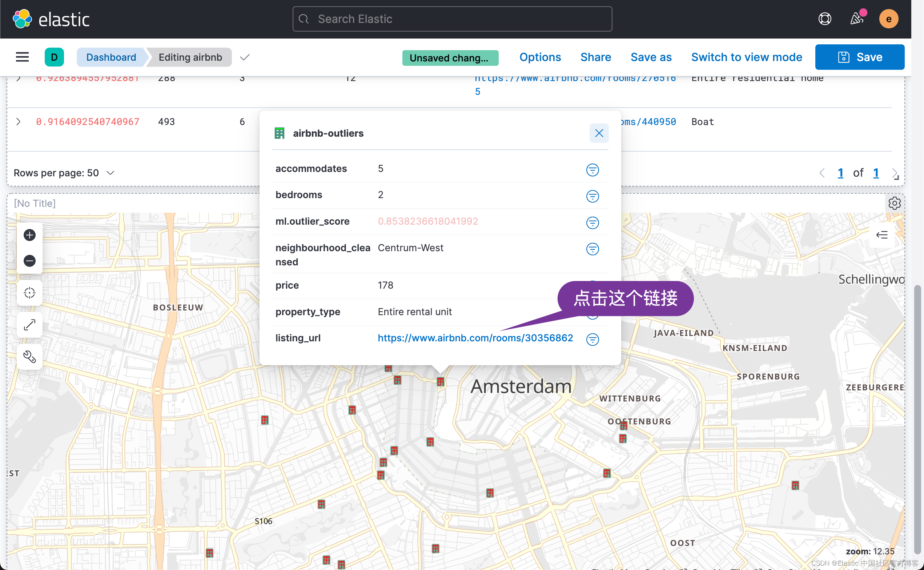Go to Dashboard breadcrumb
Image resolution: width=924 pixels, height=570 pixels.
(x=111, y=57)
